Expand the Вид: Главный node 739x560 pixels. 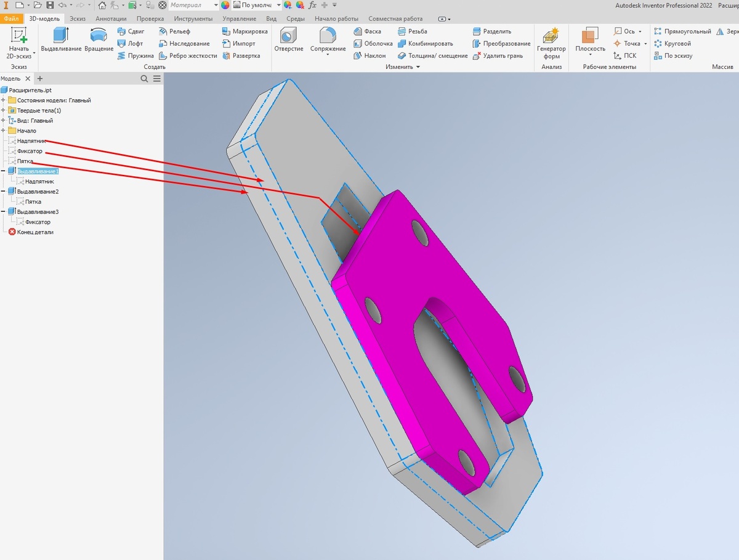[x=3, y=121]
